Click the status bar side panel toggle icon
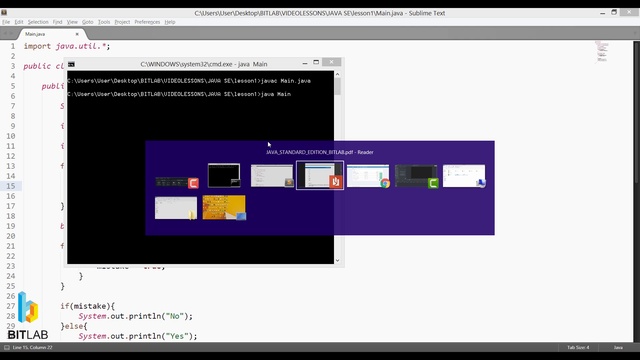The height and width of the screenshot is (360, 640). click(x=7, y=347)
